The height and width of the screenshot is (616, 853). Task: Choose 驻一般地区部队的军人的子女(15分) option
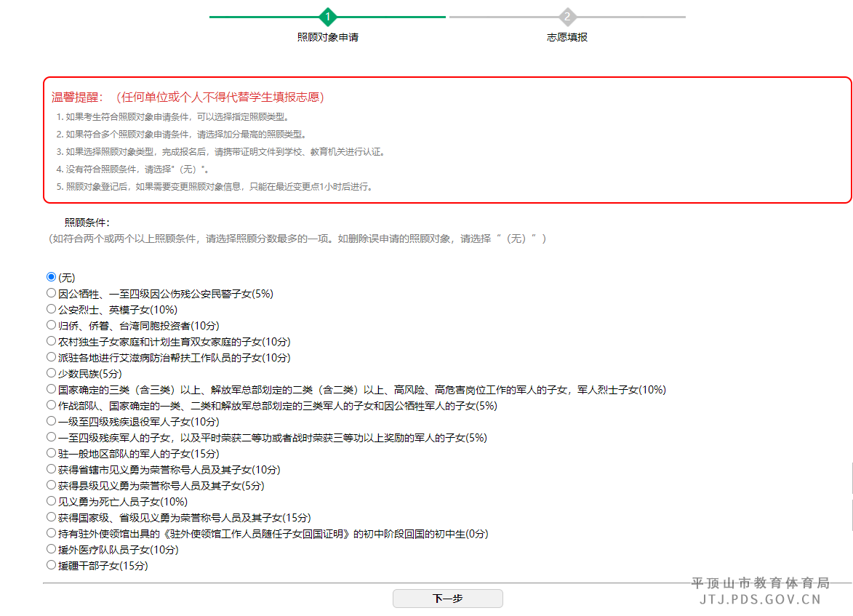coord(51,452)
